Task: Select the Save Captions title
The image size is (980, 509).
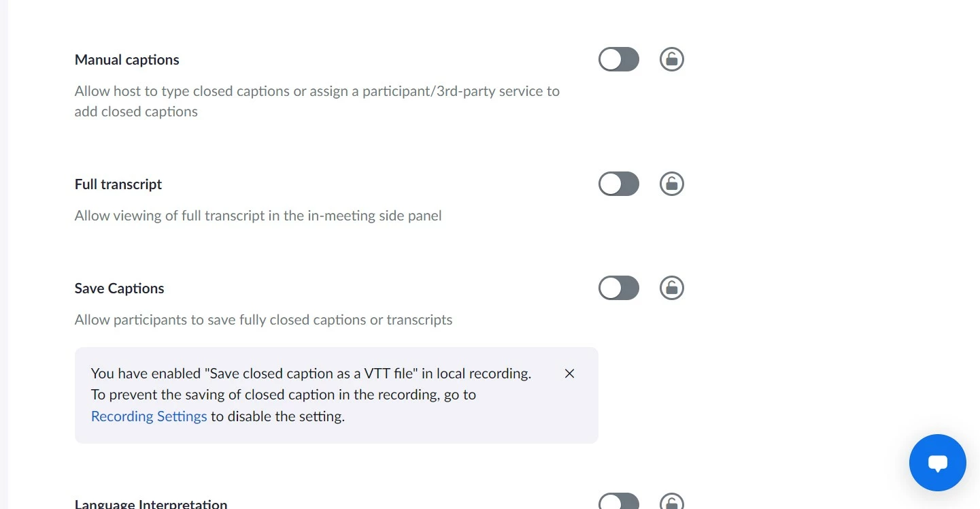Action: tap(120, 289)
